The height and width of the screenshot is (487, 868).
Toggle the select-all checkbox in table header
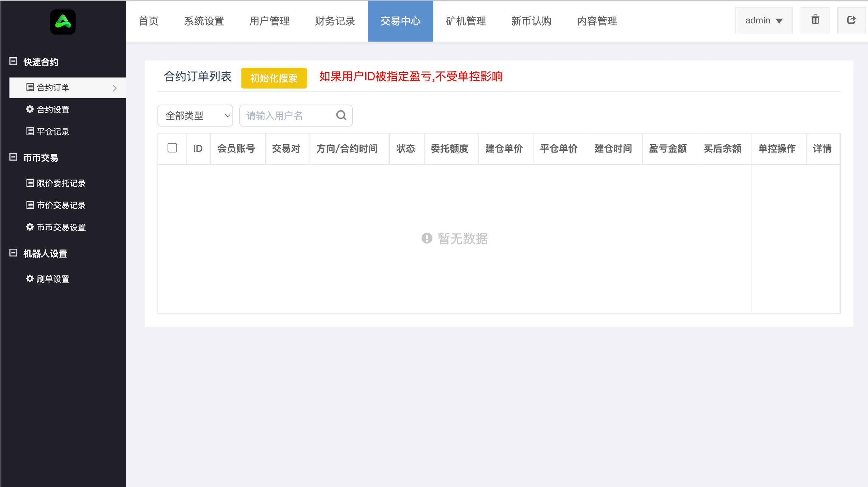tap(172, 148)
